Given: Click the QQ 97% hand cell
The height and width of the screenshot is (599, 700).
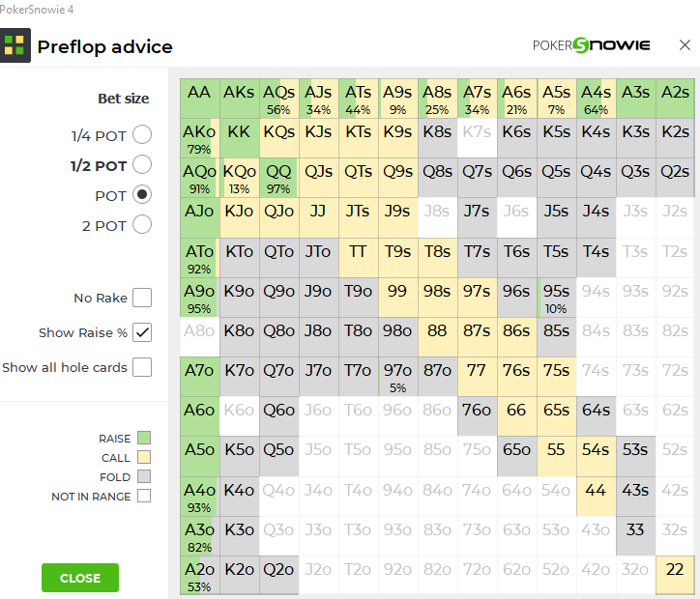Looking at the screenshot, I should 279,178.
